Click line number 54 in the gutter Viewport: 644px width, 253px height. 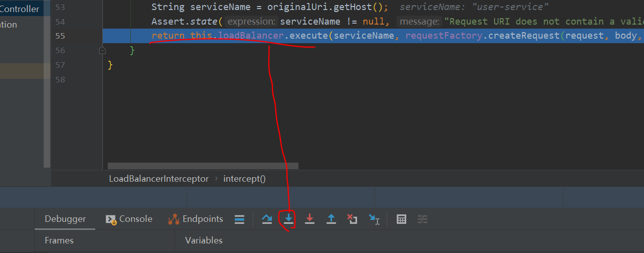click(x=60, y=22)
